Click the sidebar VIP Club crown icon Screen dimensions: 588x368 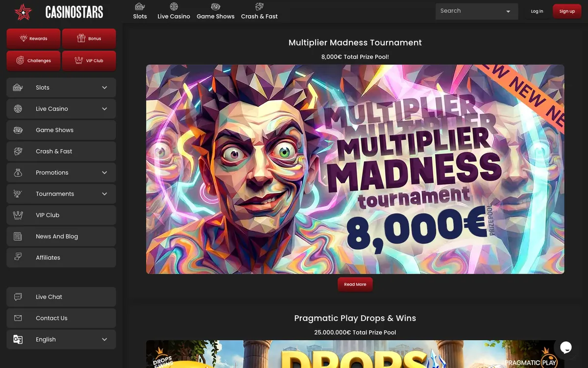pyautogui.click(x=18, y=215)
